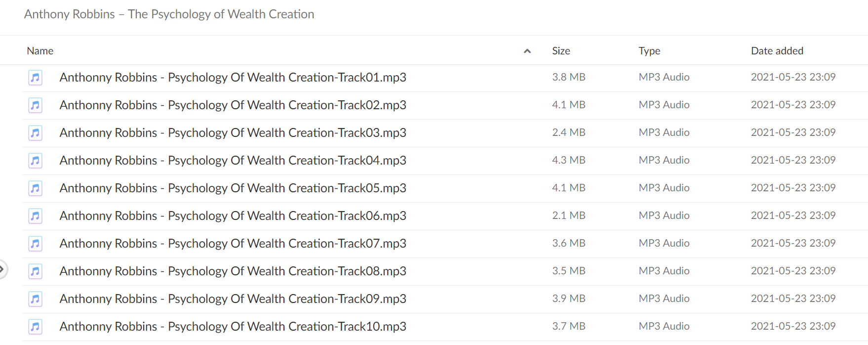868x345 pixels.
Task: Click MP3 Audio type in Track10 row
Action: [x=664, y=326]
